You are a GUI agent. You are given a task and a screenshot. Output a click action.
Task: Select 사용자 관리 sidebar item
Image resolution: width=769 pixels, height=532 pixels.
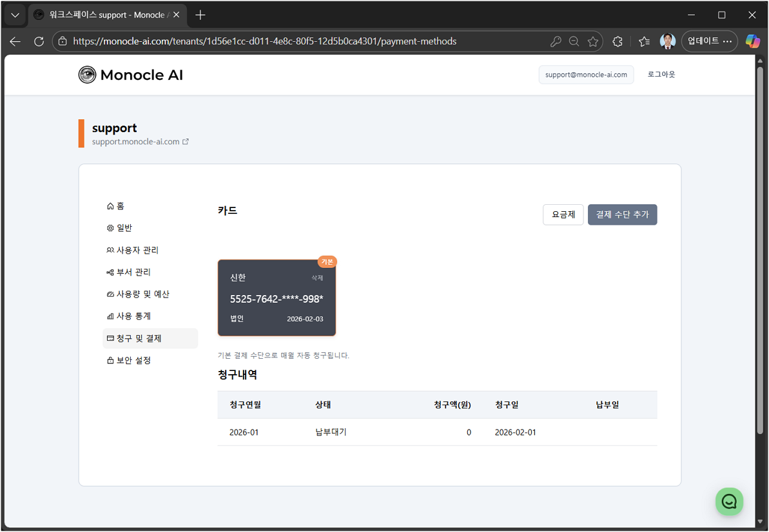tap(133, 250)
